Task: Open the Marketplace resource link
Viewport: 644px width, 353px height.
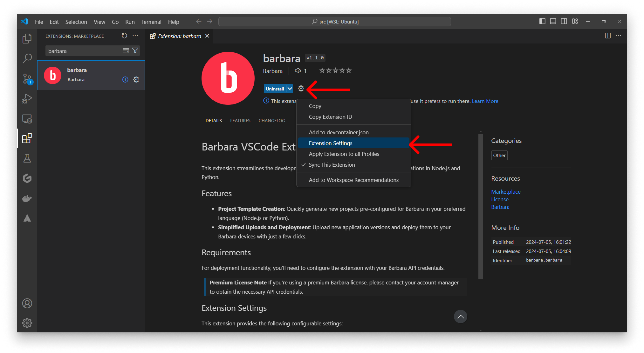Action: (x=506, y=191)
